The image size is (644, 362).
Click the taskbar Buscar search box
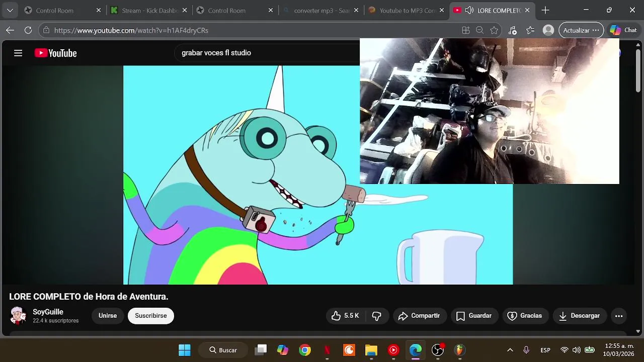[223, 350]
